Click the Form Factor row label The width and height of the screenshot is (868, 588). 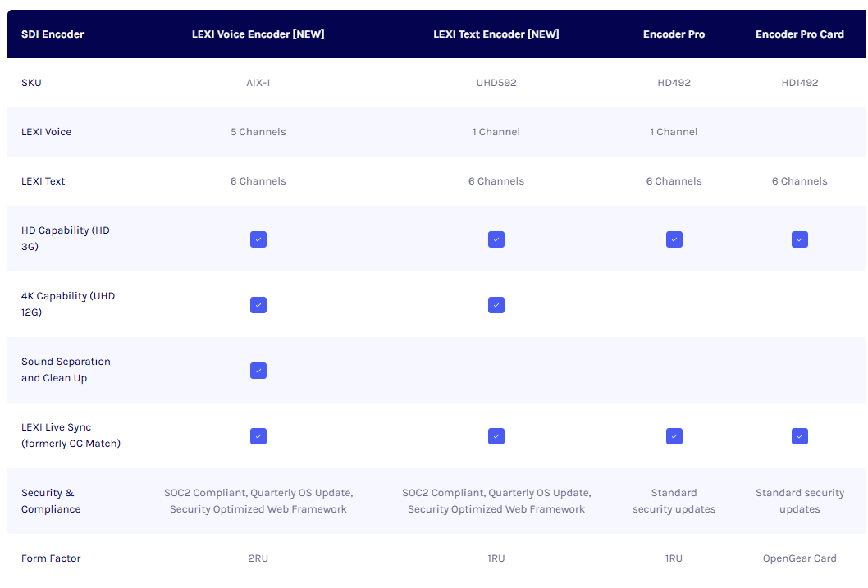pos(51,558)
